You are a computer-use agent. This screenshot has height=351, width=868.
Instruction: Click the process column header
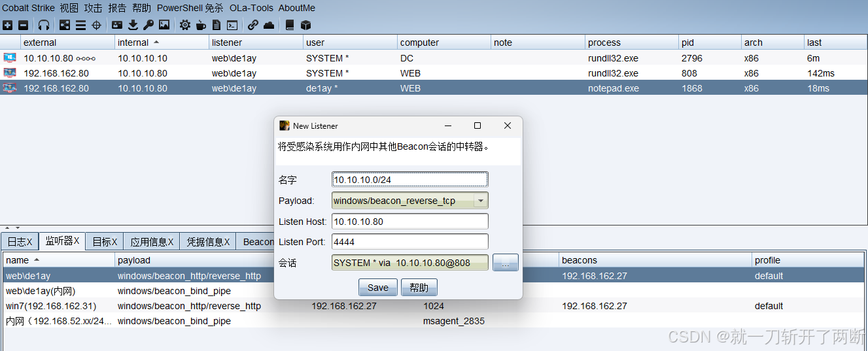(632, 42)
